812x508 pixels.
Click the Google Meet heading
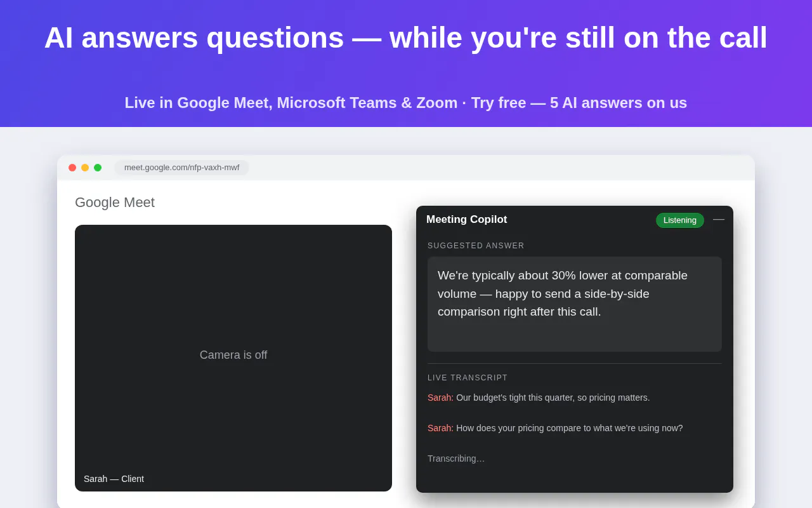pyautogui.click(x=115, y=203)
